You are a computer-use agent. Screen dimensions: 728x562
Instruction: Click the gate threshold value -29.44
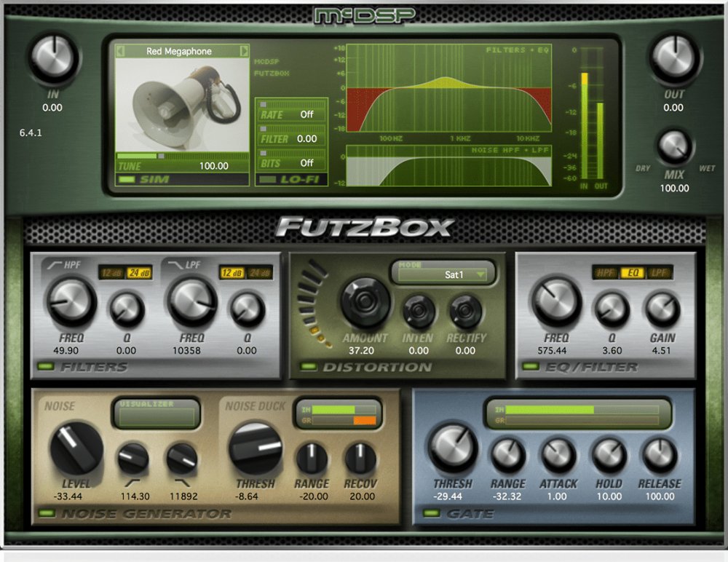click(448, 496)
